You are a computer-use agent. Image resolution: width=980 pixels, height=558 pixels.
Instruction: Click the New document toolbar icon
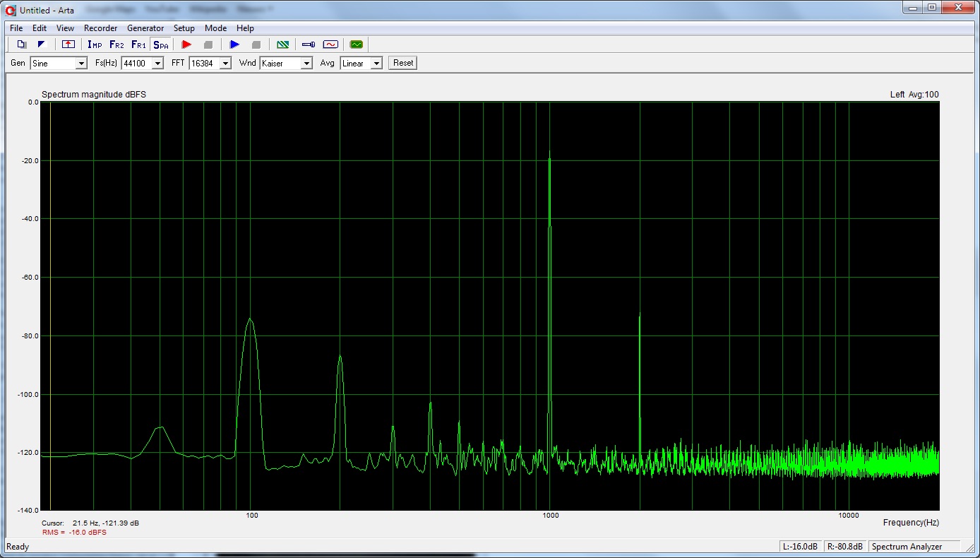point(21,44)
